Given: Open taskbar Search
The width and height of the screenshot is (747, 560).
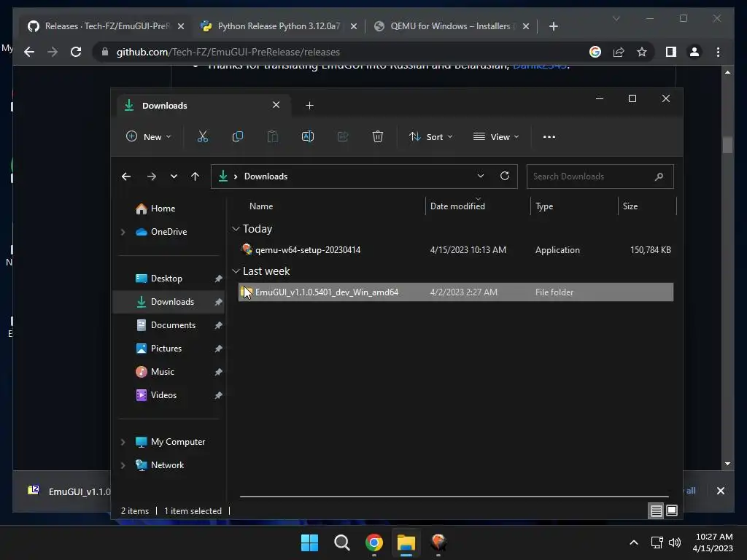Looking at the screenshot, I should click(341, 542).
